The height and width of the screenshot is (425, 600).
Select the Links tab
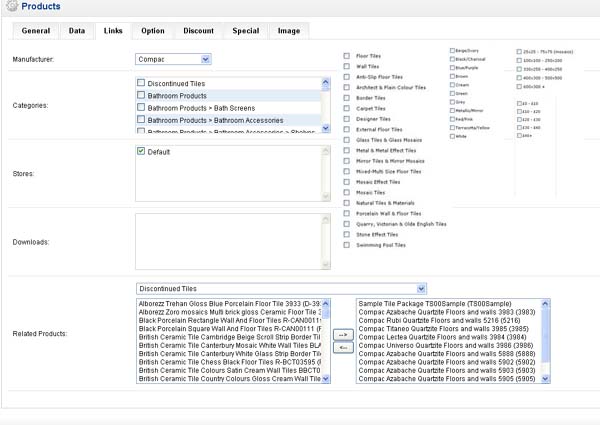coord(113,31)
